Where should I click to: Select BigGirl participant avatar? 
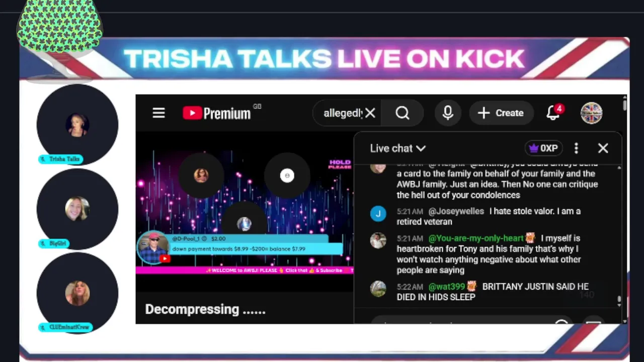pyautogui.click(x=77, y=209)
